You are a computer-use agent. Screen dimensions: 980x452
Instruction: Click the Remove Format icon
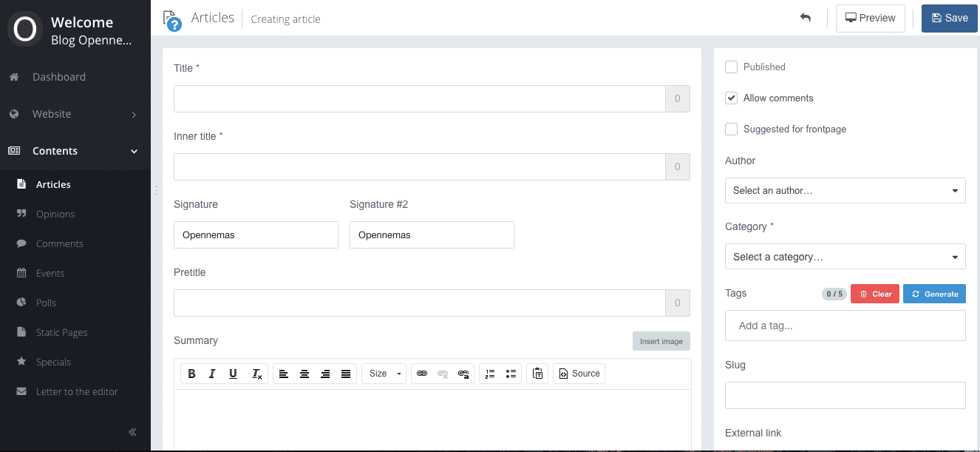256,374
